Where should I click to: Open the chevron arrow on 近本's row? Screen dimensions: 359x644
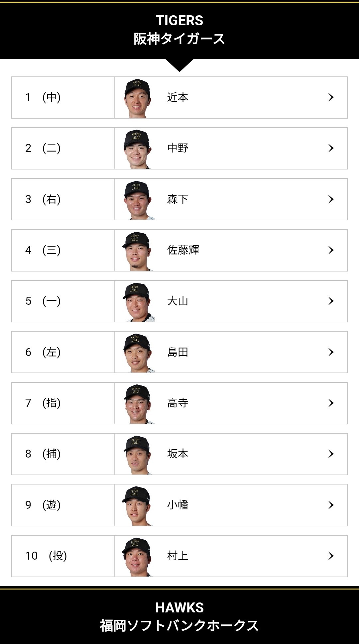coord(331,97)
